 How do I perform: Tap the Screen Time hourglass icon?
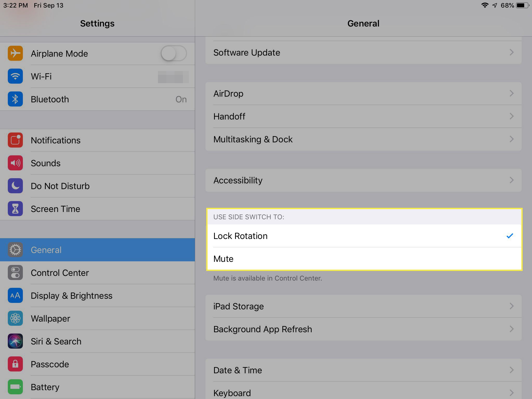(x=15, y=208)
